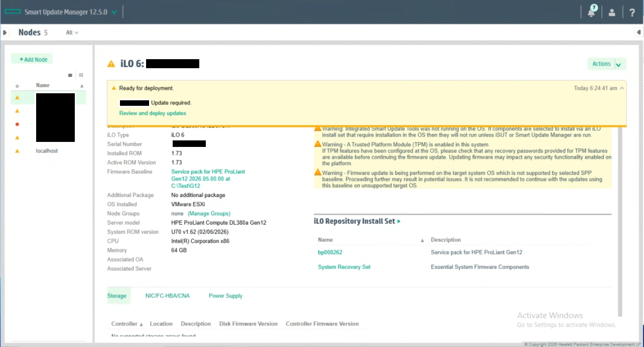This screenshot has height=347, width=644.
Task: Click the 64 GB memory value
Action: click(x=179, y=250)
